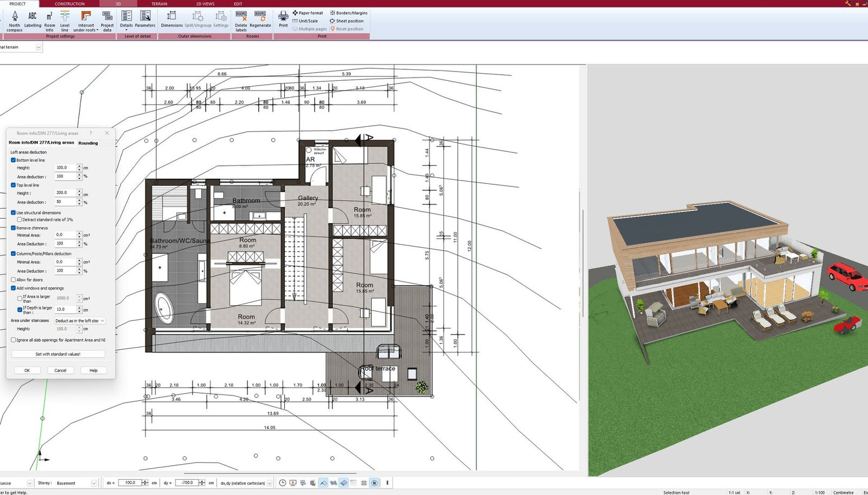Open Project data
Screen dimensions: 868x495
pyautogui.click(x=107, y=20)
